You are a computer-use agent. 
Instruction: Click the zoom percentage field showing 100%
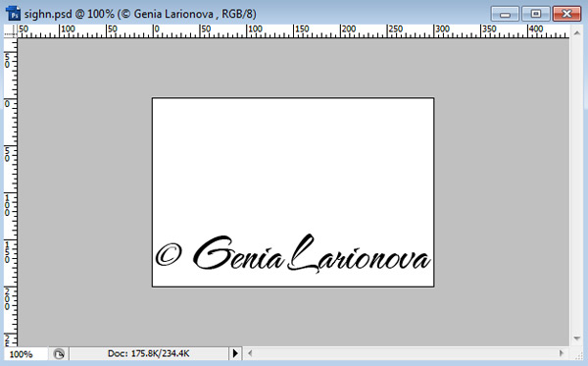(25, 353)
